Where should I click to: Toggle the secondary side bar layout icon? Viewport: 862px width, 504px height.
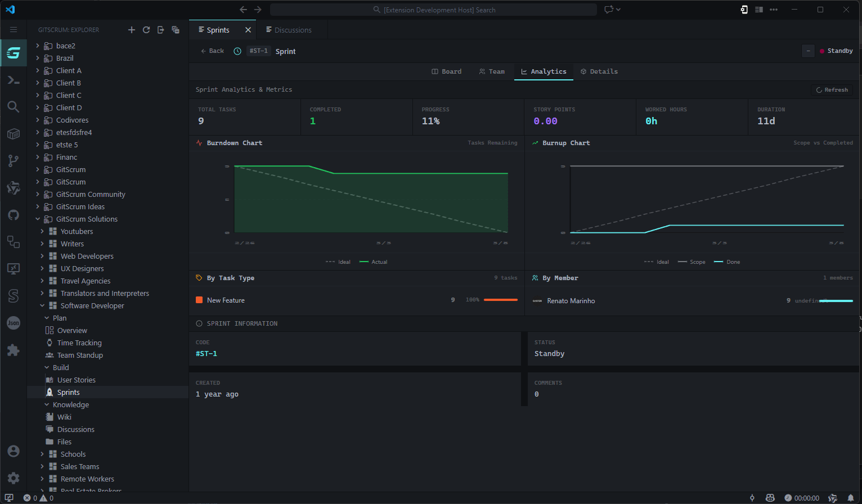tap(758, 10)
